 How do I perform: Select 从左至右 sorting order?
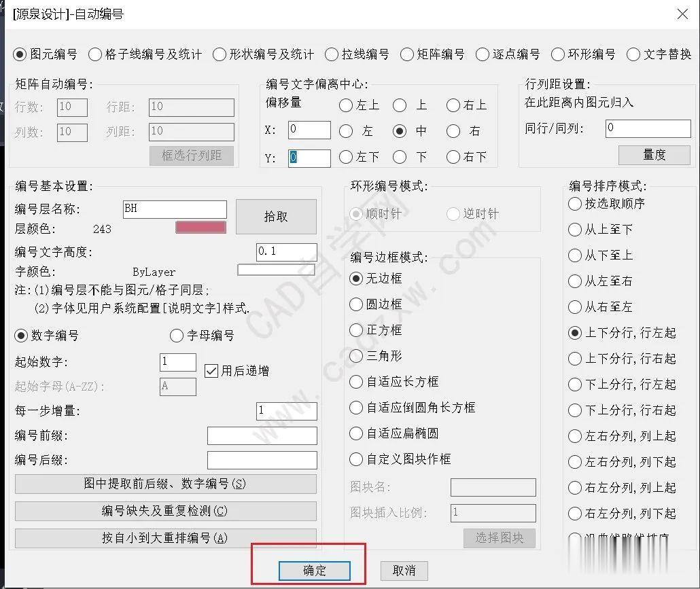[x=574, y=281]
